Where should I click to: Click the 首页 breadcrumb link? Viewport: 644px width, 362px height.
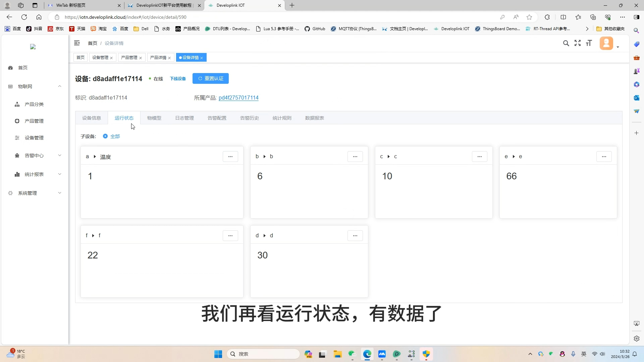pos(93,43)
